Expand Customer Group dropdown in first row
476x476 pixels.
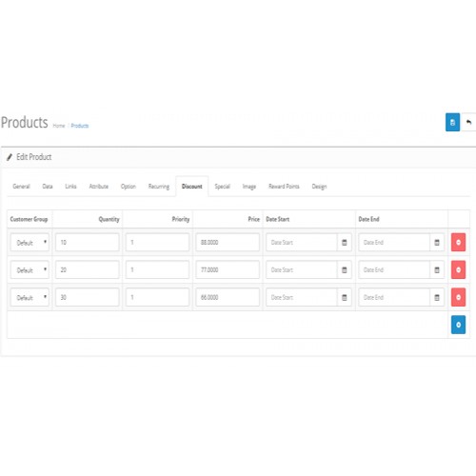point(30,243)
